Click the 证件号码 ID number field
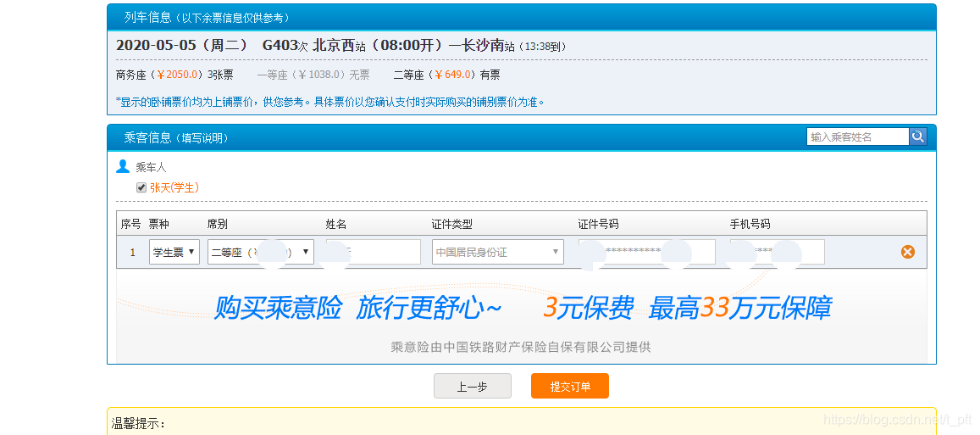Viewport: 980px width, 435px height. click(x=647, y=252)
